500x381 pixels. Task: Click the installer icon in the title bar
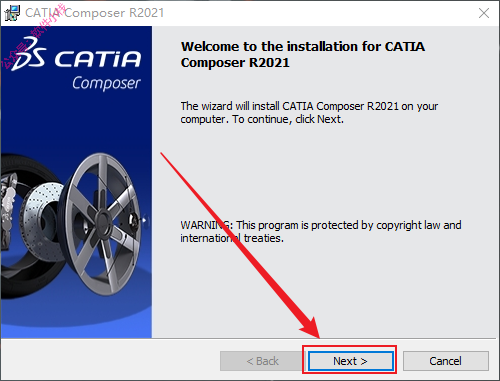(x=12, y=13)
